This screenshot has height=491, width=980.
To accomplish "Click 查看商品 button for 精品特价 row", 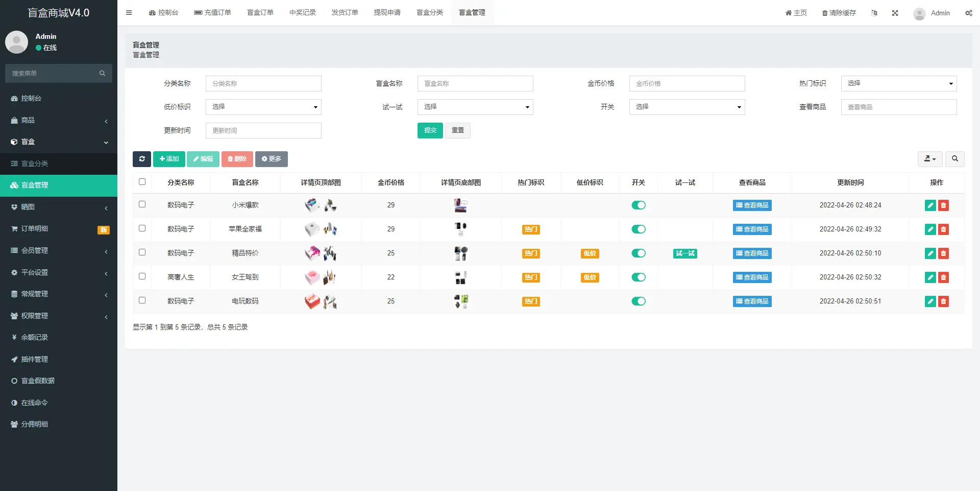I will [x=752, y=253].
